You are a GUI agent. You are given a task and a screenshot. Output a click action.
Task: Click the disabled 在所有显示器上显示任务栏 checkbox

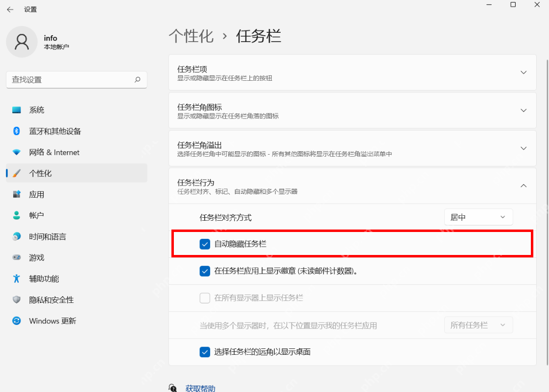(205, 298)
